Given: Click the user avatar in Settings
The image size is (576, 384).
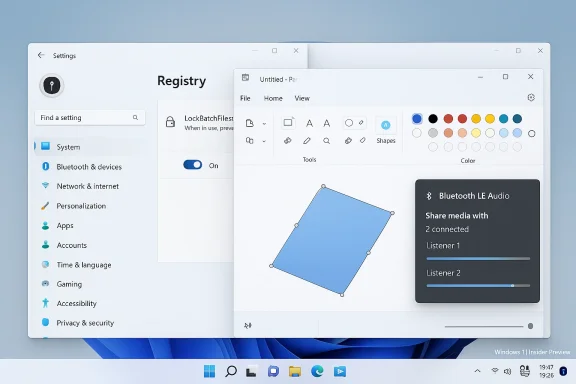Looking at the screenshot, I should [52, 85].
